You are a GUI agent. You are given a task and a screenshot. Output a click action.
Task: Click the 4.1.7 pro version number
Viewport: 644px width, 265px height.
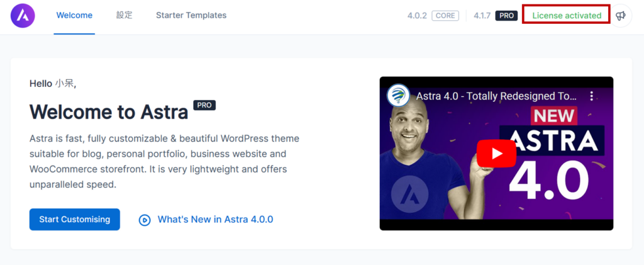tap(482, 16)
